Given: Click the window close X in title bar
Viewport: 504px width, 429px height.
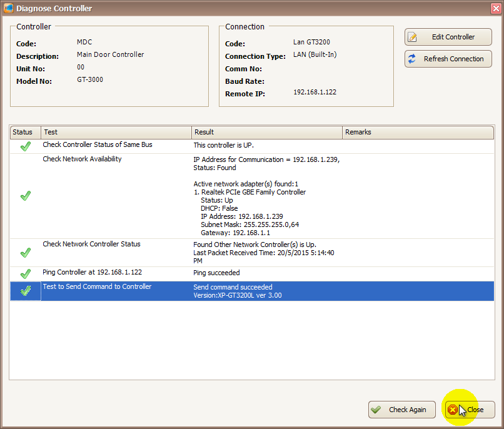Looking at the screenshot, I should pyautogui.click(x=495, y=8).
